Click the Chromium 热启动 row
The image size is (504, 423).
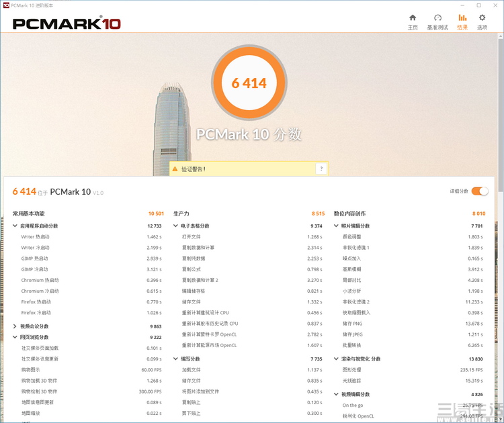91,280
